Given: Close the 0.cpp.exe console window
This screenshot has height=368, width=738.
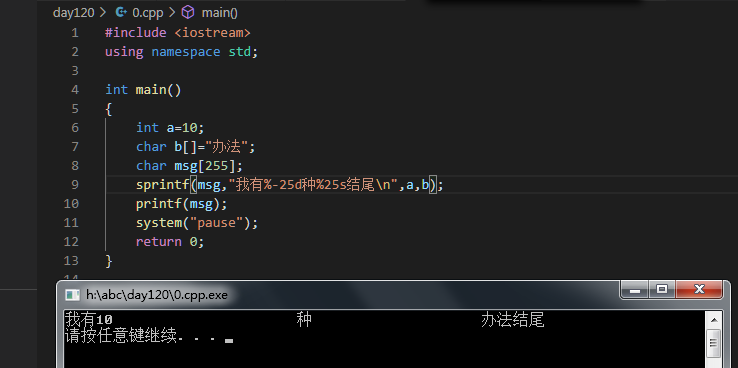Looking at the screenshot, I should 699,290.
